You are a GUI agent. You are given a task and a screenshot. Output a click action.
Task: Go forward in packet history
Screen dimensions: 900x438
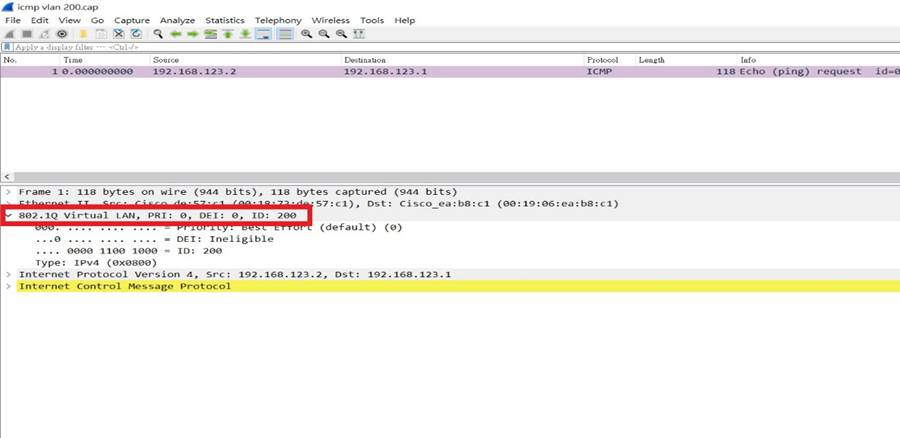(192, 34)
